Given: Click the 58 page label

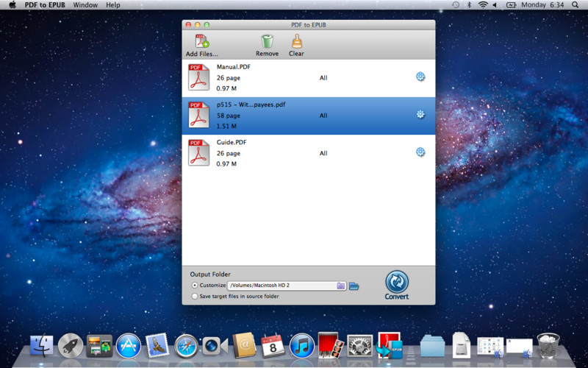Looking at the screenshot, I should [x=229, y=116].
